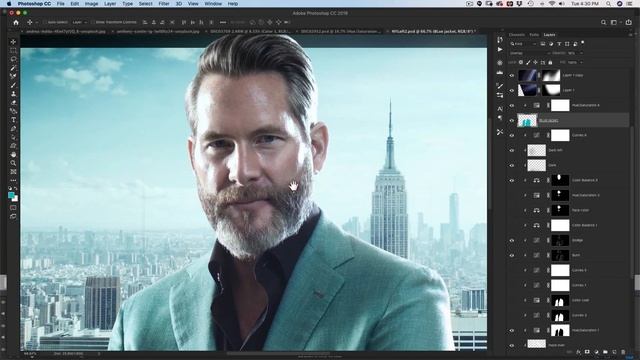
Task: Enable the Auto-Select checkbox
Action: click(46, 22)
